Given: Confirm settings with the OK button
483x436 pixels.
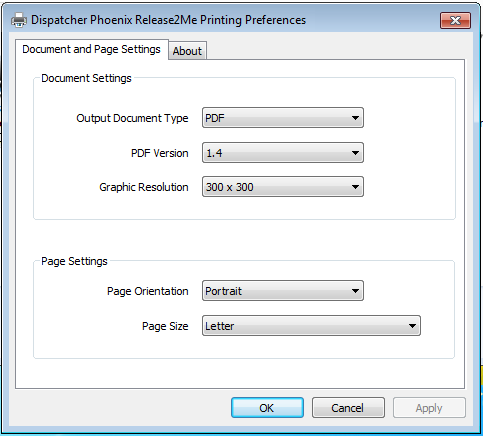Looking at the screenshot, I should point(267,408).
